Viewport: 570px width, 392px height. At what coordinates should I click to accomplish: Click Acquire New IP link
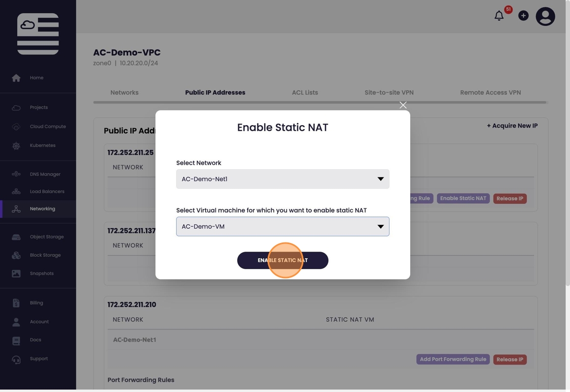pyautogui.click(x=512, y=126)
